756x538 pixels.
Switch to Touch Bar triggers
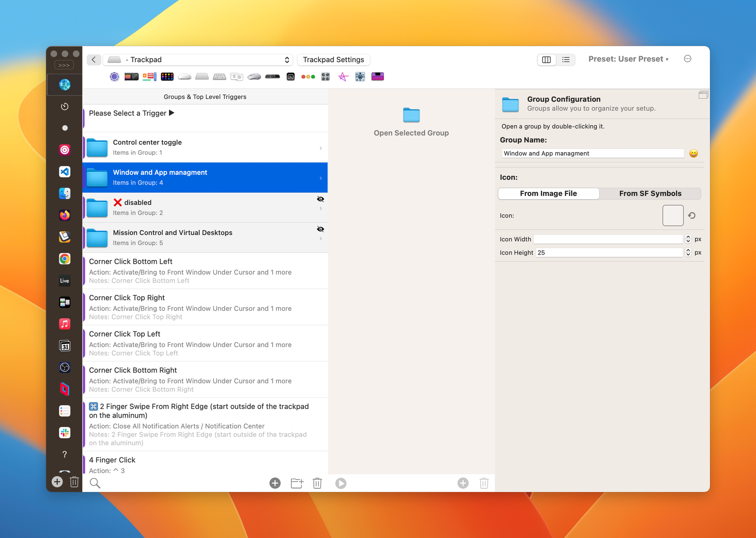(131, 76)
